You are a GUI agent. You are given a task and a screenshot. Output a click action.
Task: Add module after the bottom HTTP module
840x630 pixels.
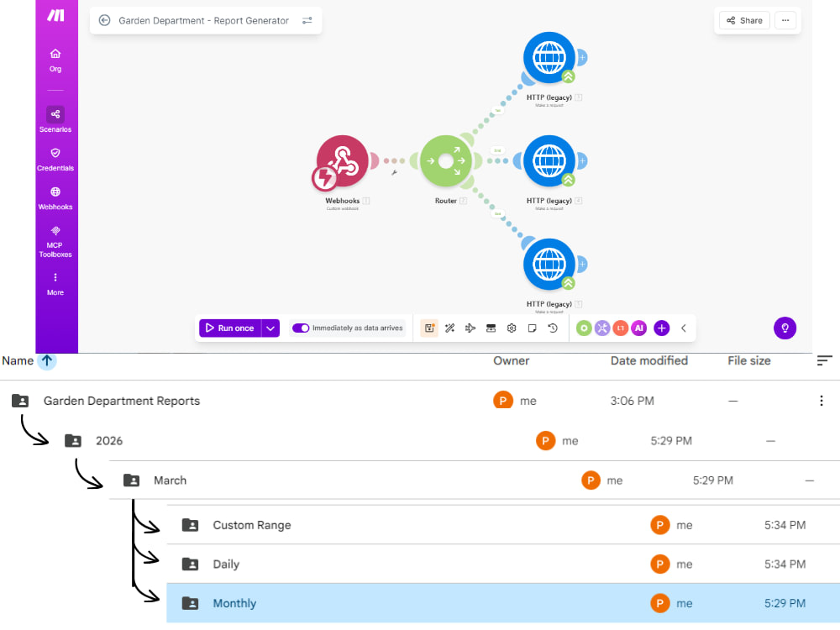click(582, 264)
